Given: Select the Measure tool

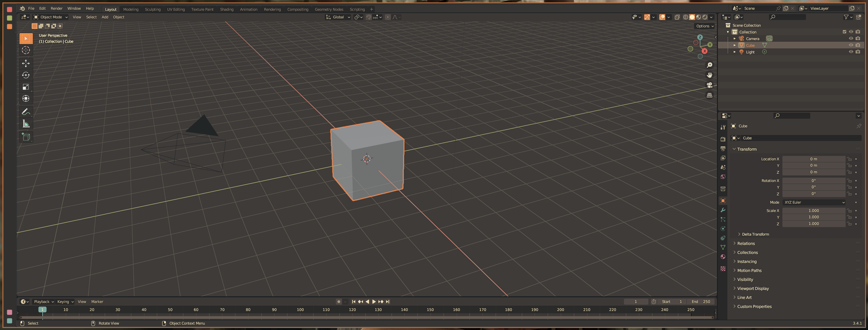Looking at the screenshot, I should coord(26,124).
